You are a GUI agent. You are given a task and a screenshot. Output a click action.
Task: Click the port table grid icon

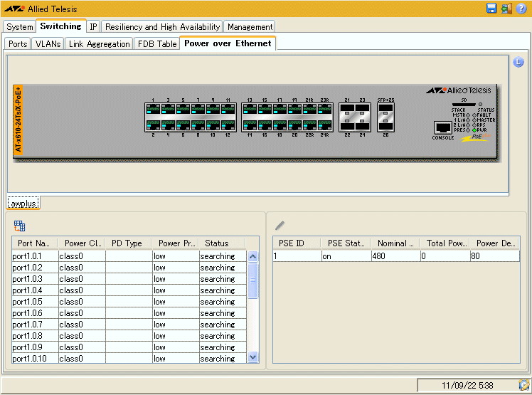[x=19, y=226]
